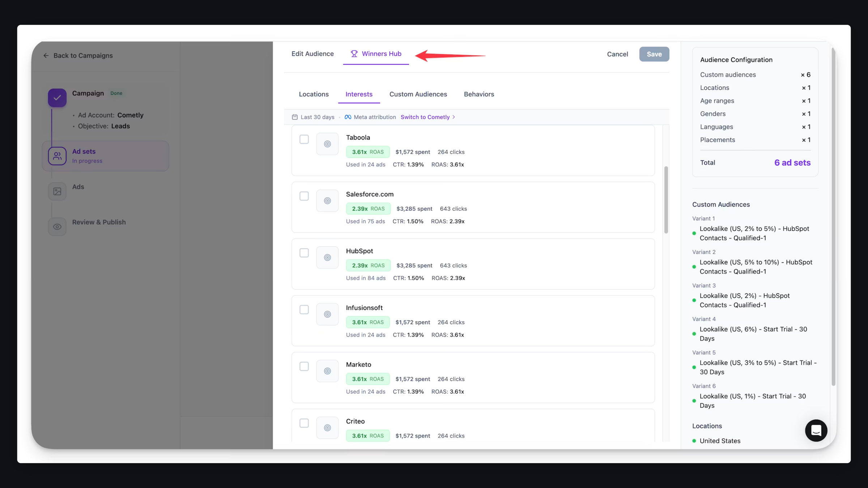Click the Save button
The width and height of the screenshot is (868, 488).
coord(654,54)
